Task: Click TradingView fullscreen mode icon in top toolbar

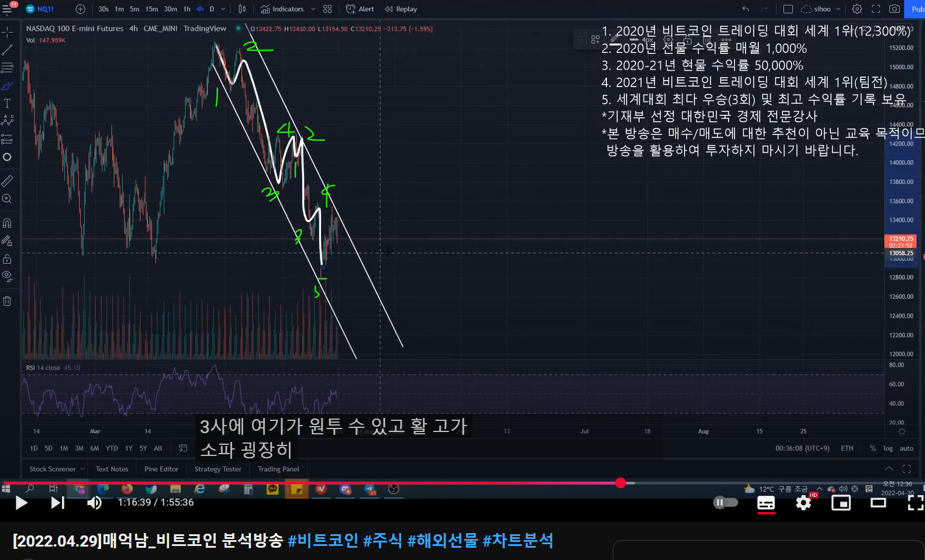Action: point(876,9)
